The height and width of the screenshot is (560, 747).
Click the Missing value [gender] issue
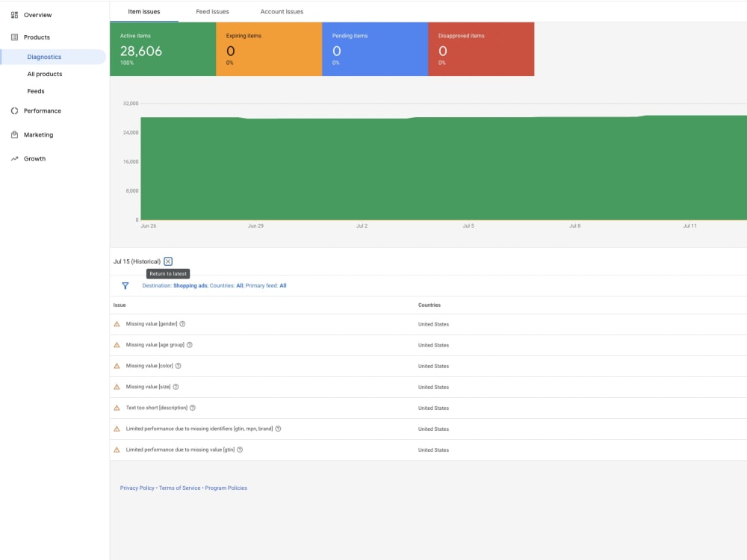[152, 324]
